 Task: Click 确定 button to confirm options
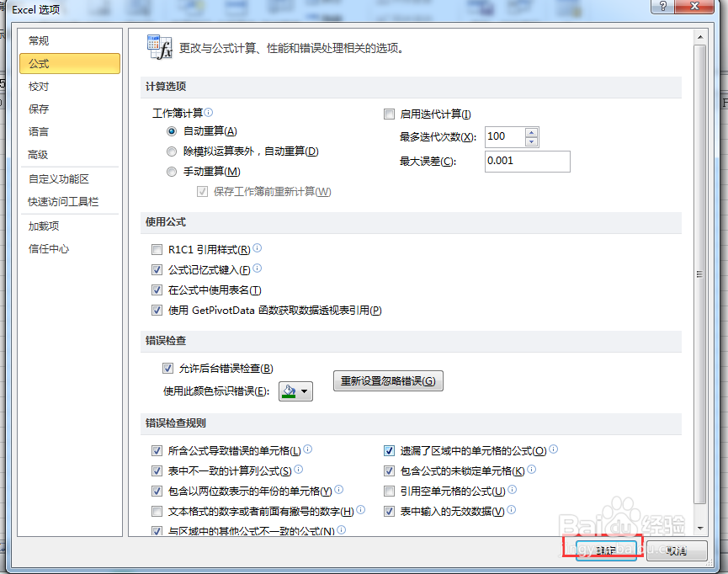[606, 550]
